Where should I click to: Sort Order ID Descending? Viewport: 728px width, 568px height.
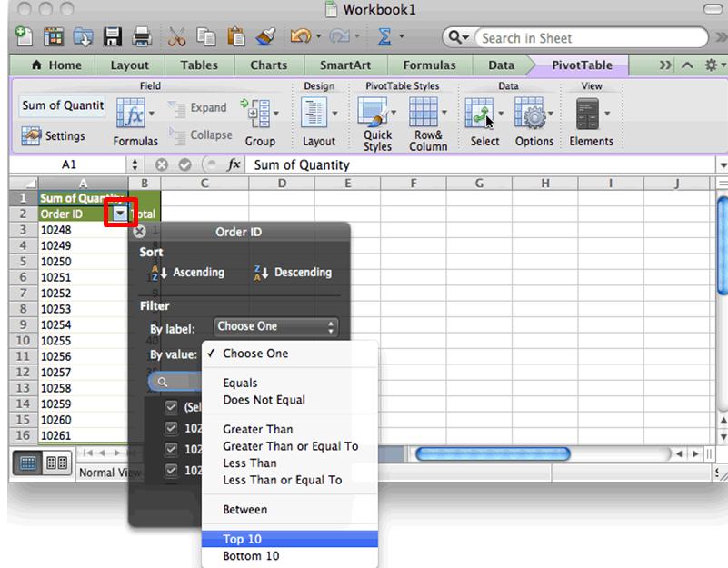pos(293,272)
